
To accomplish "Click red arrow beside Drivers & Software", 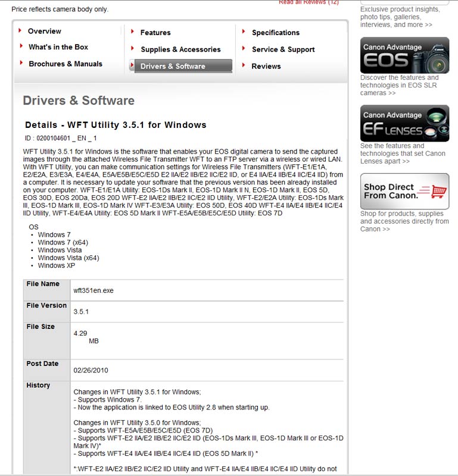I will pos(132,65).
